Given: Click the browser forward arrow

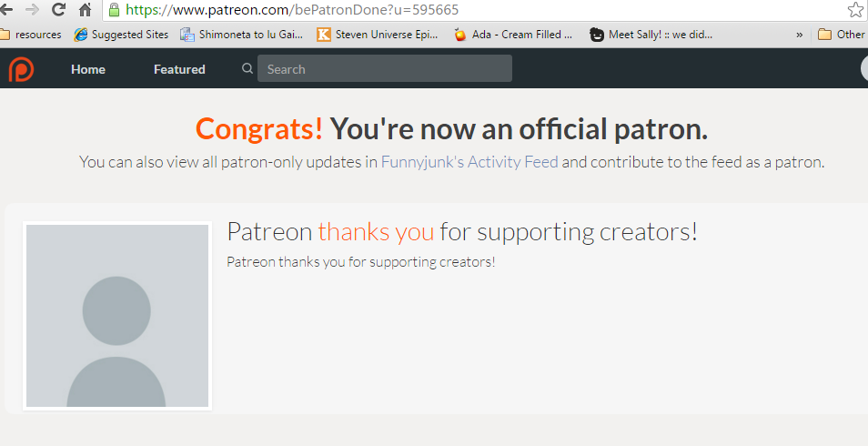Looking at the screenshot, I should [x=32, y=9].
